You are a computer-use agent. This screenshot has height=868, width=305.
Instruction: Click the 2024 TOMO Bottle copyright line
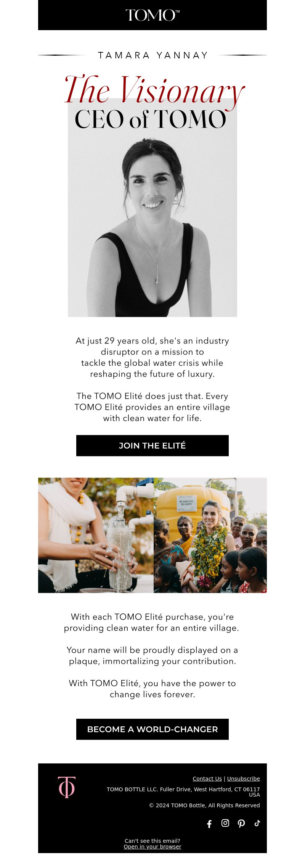point(204,805)
